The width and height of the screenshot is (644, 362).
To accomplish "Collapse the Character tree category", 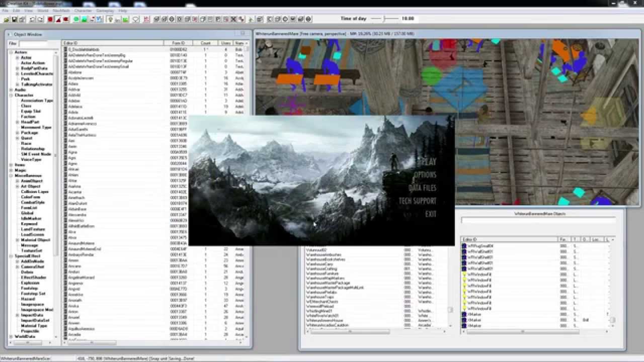I will click(x=11, y=95).
